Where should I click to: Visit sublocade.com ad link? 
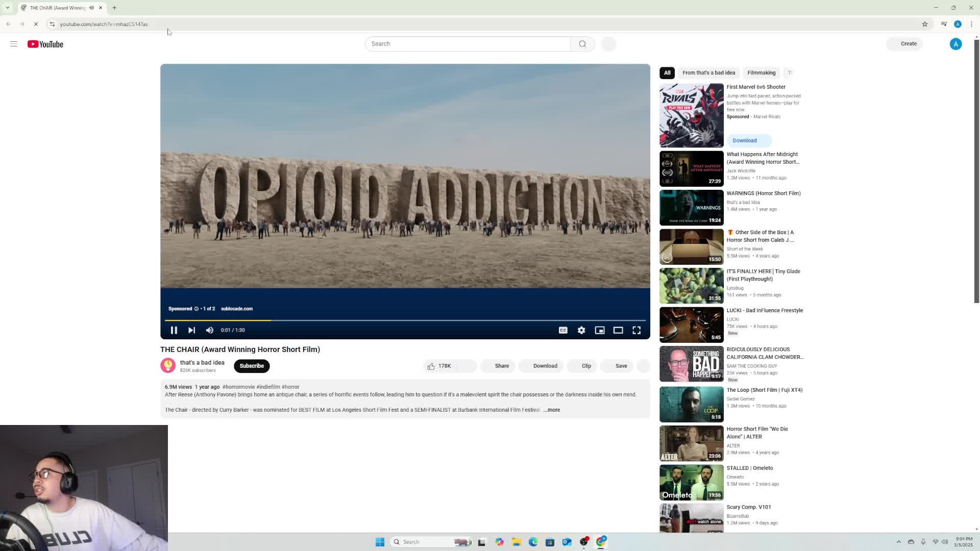(x=237, y=309)
